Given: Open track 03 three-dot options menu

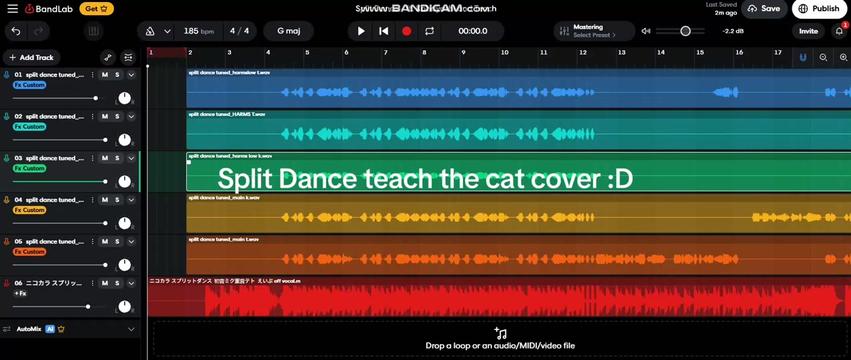Looking at the screenshot, I should point(92,158).
